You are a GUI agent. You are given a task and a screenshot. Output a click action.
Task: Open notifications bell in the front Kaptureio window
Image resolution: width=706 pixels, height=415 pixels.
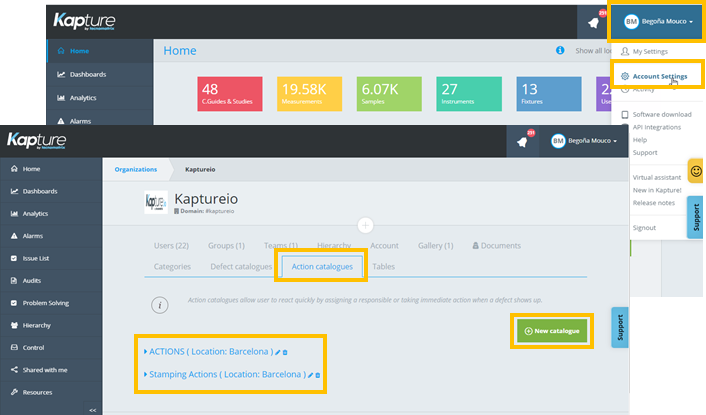[522, 142]
